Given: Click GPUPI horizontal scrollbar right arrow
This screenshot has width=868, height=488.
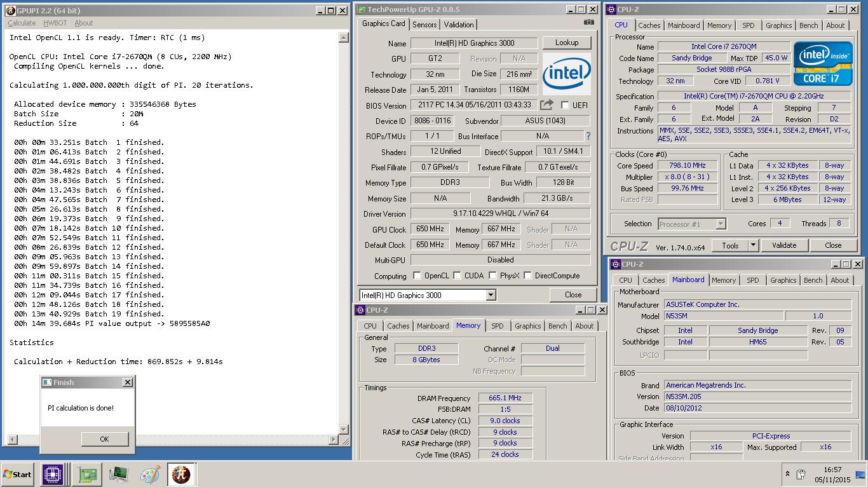Looking at the screenshot, I should (334, 439).
